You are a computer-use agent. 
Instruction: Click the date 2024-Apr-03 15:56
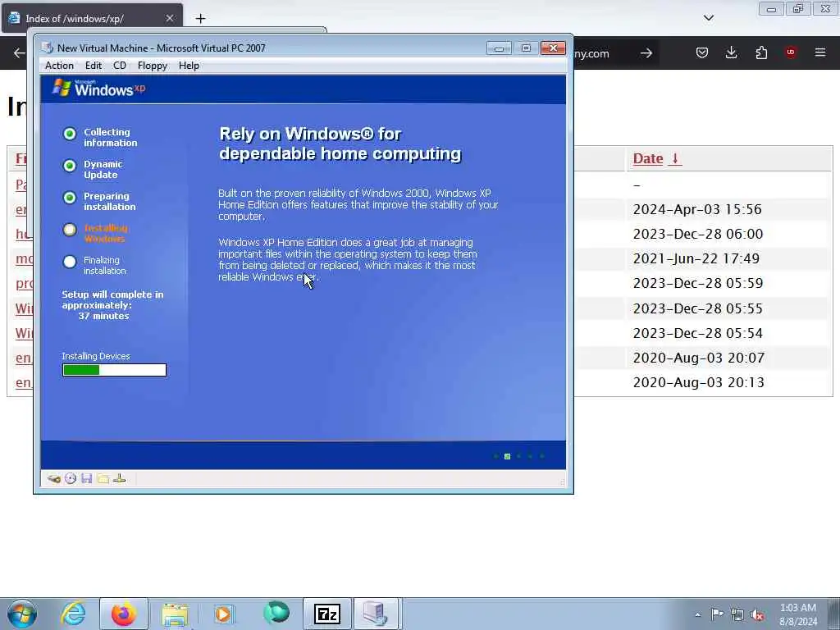[697, 209]
